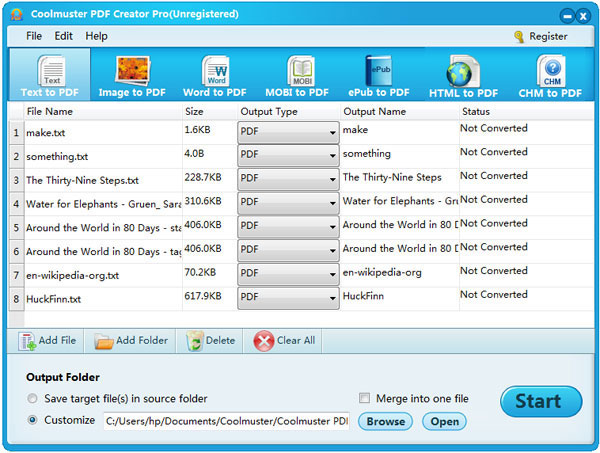The image size is (600, 453).
Task: Open the File menu
Action: (x=34, y=36)
